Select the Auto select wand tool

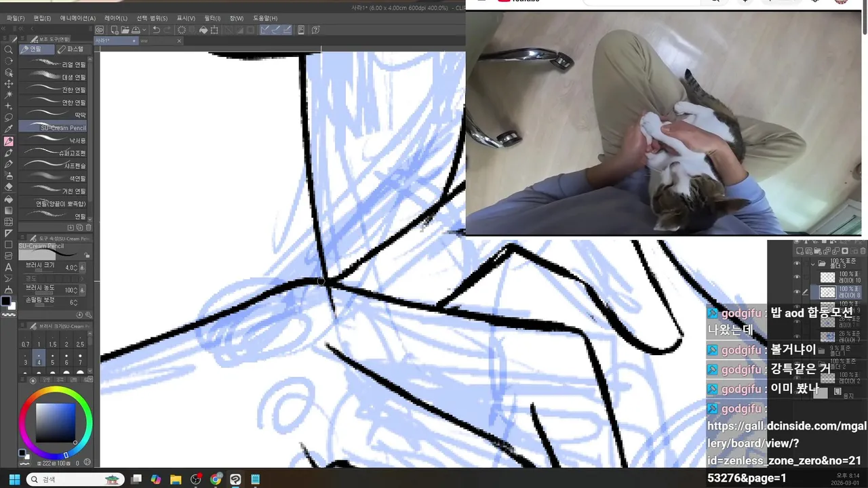[x=9, y=95]
